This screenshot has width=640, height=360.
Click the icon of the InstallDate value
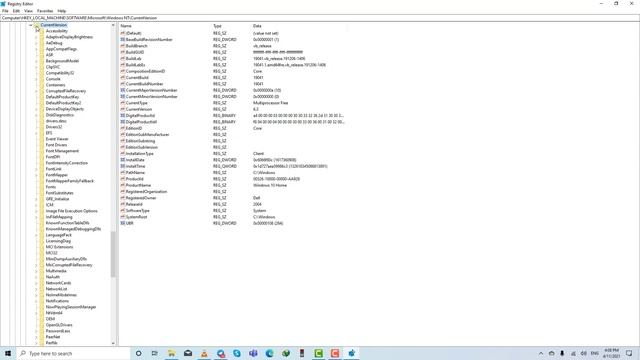click(x=122, y=160)
